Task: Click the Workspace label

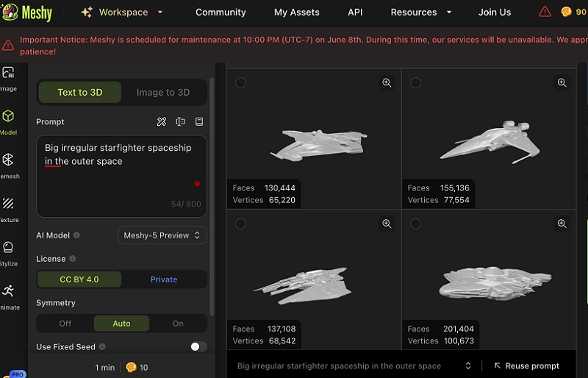Action: [x=123, y=13]
